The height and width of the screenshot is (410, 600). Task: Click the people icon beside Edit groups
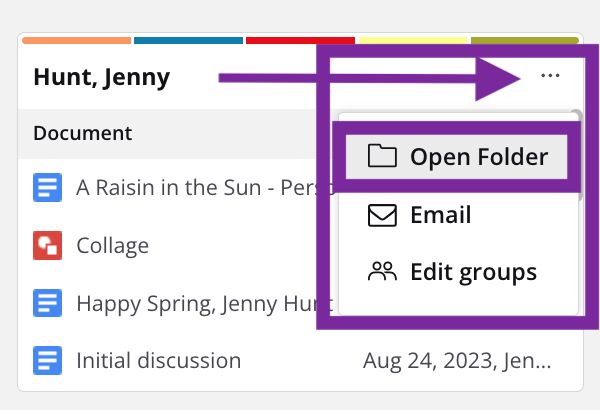point(382,272)
